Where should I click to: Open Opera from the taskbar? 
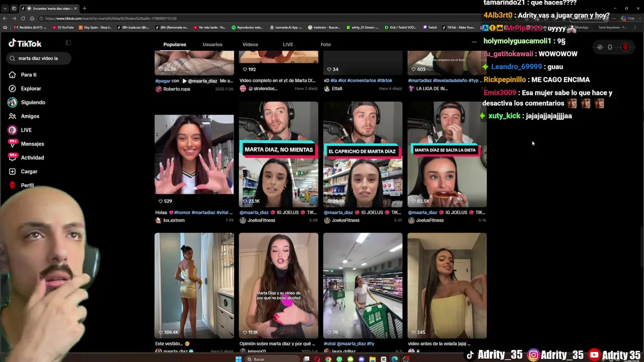[317, 359]
